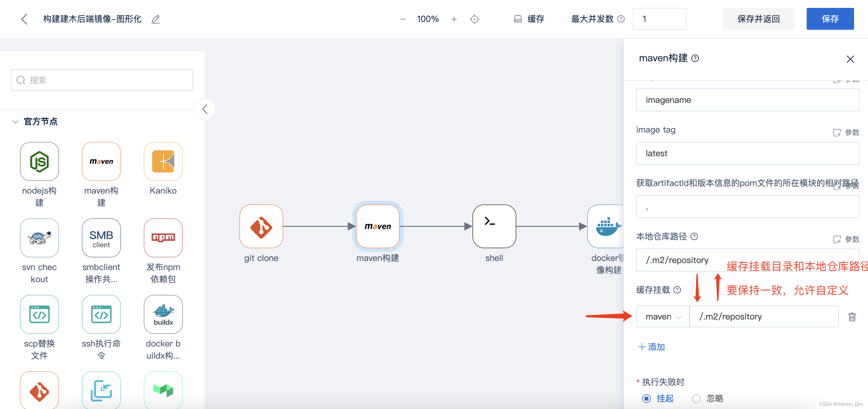Select the green blocks node in bottom row
Image resolution: width=868 pixels, height=409 pixels.
(x=163, y=390)
